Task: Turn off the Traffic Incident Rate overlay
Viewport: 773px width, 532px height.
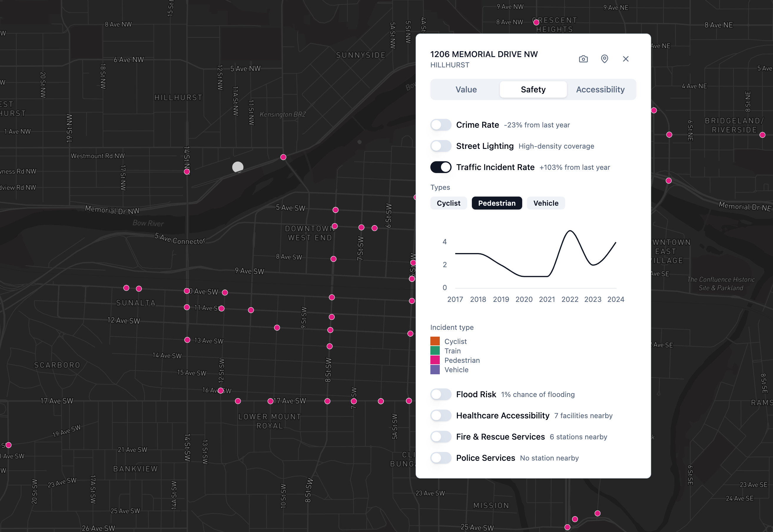Action: (x=441, y=167)
